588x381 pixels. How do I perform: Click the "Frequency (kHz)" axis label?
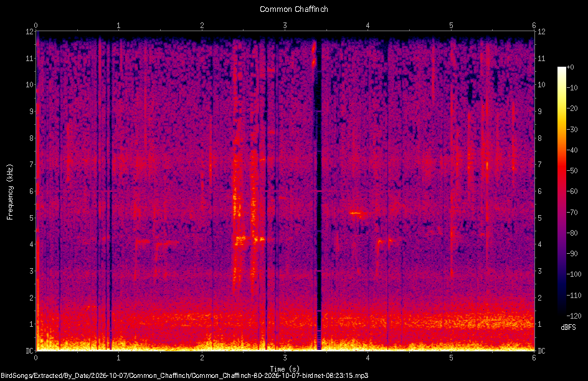point(10,191)
